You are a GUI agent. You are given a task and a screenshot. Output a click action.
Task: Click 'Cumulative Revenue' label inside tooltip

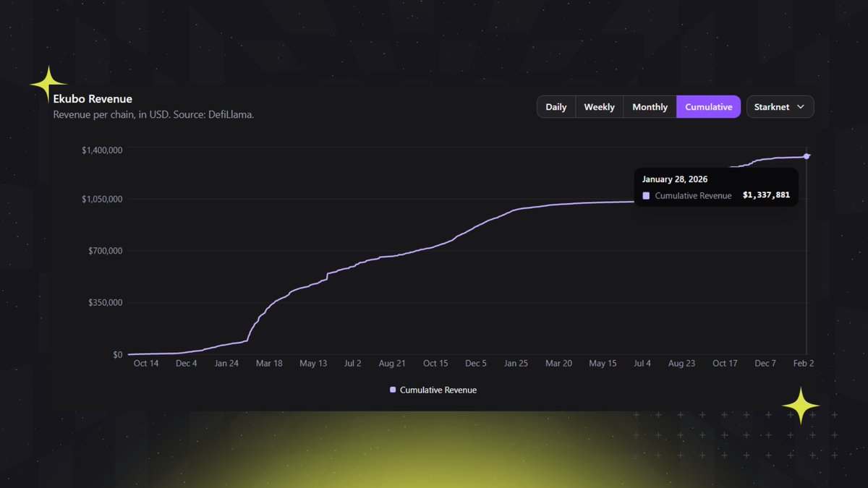point(693,196)
